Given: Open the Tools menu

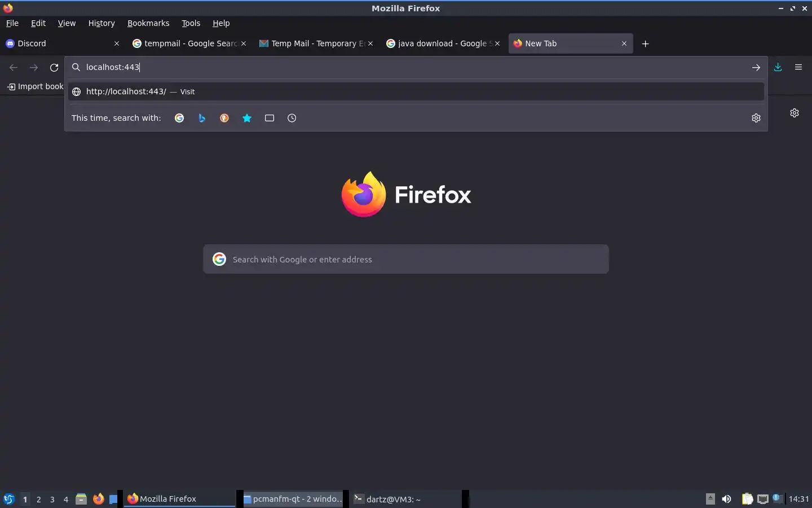Looking at the screenshot, I should 191,23.
